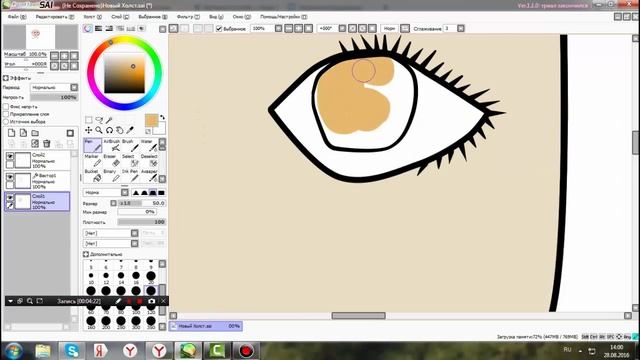Switch to the Новый Холст.sai canvas tab

206,326
